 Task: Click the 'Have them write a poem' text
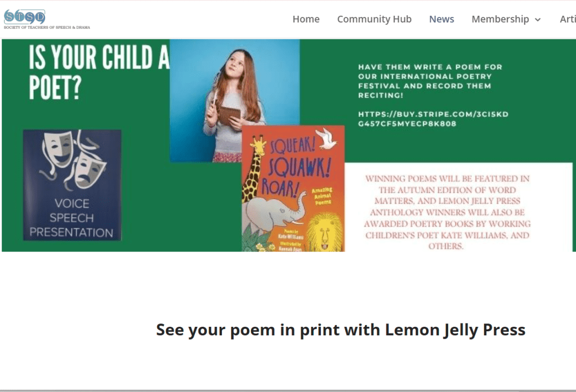[430, 81]
